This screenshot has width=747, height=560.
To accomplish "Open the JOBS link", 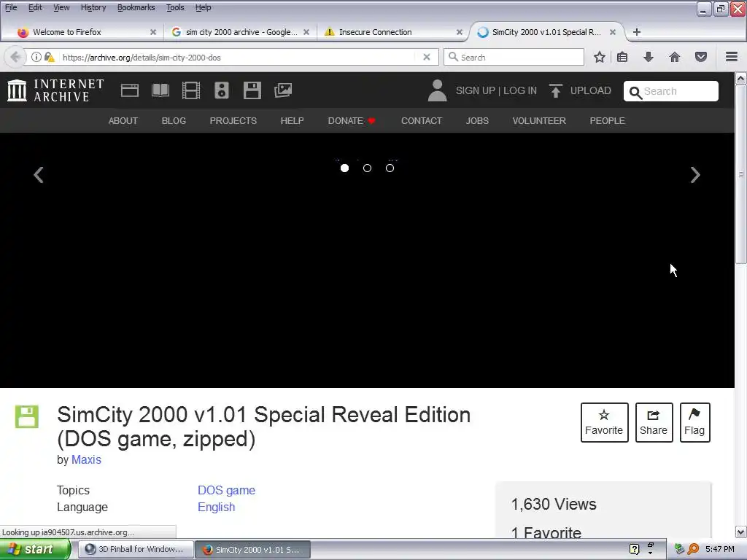I will 477,121.
